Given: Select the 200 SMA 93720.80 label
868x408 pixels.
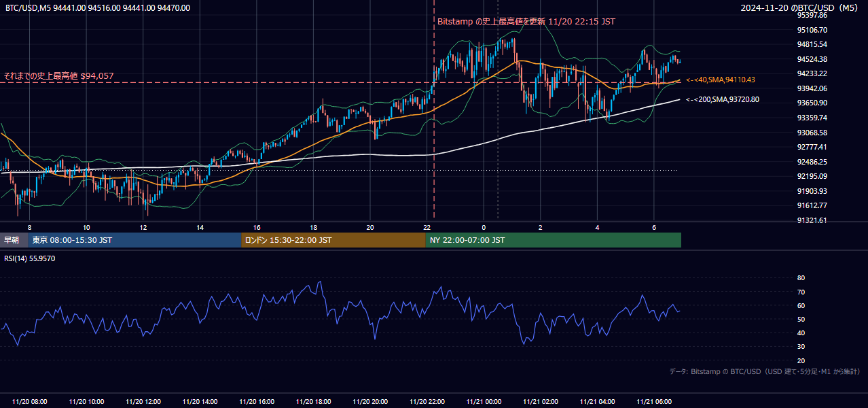Looking at the screenshot, I should [723, 100].
